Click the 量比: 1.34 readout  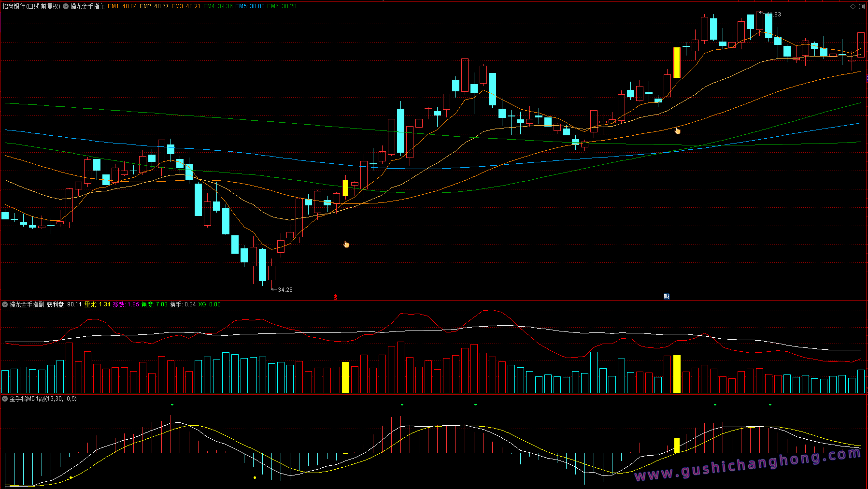[x=98, y=304]
